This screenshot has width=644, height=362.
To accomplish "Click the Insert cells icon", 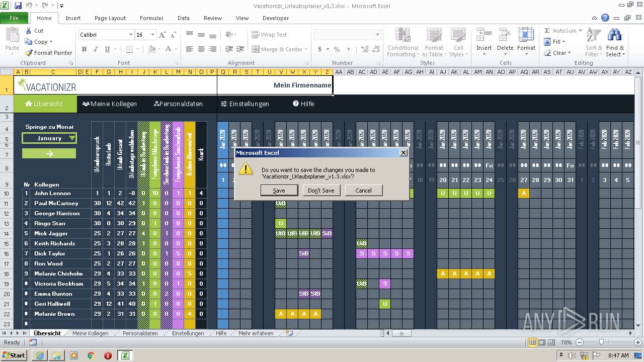I will point(484,36).
